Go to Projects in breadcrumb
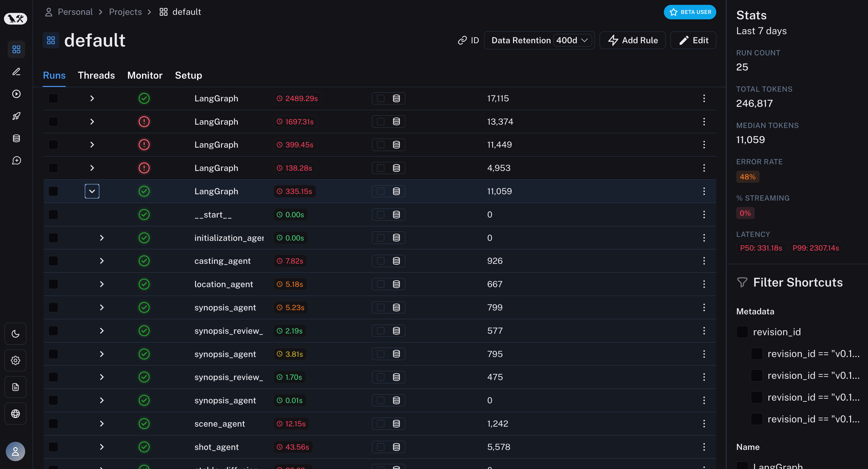 coord(125,12)
